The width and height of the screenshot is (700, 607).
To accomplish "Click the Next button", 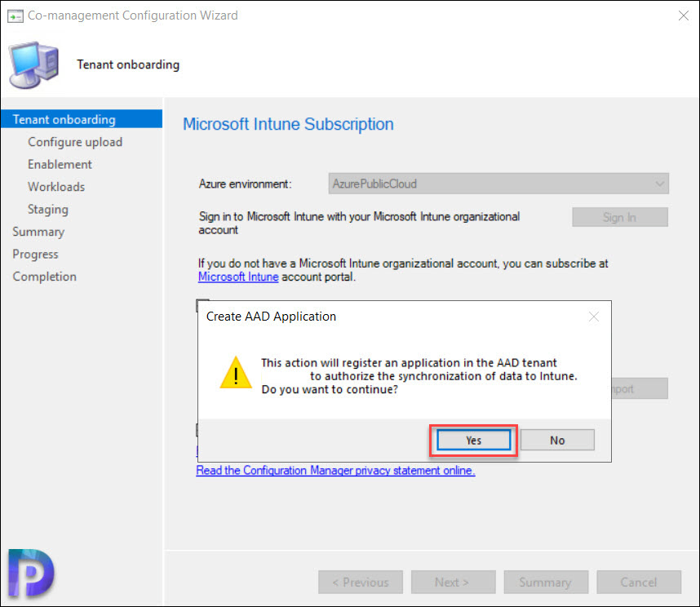I will click(453, 582).
